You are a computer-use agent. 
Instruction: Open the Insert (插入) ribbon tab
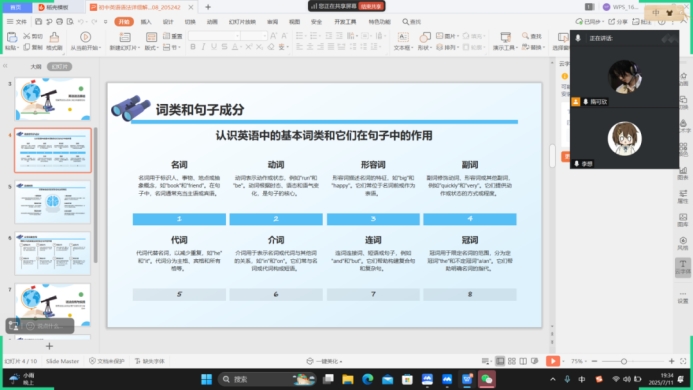[146, 22]
